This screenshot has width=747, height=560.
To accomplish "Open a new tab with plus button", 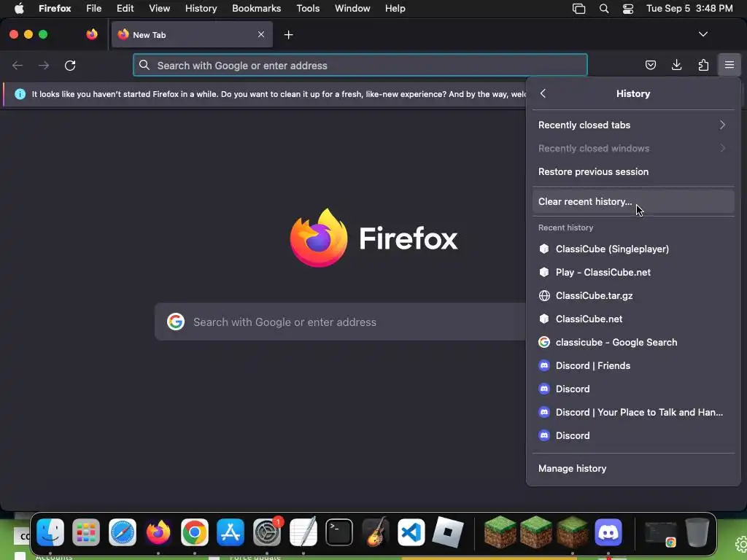I will click(288, 35).
